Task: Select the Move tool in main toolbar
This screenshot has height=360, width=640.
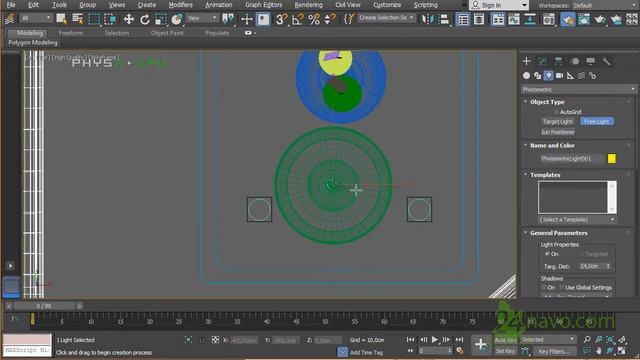Action: tap(129, 19)
